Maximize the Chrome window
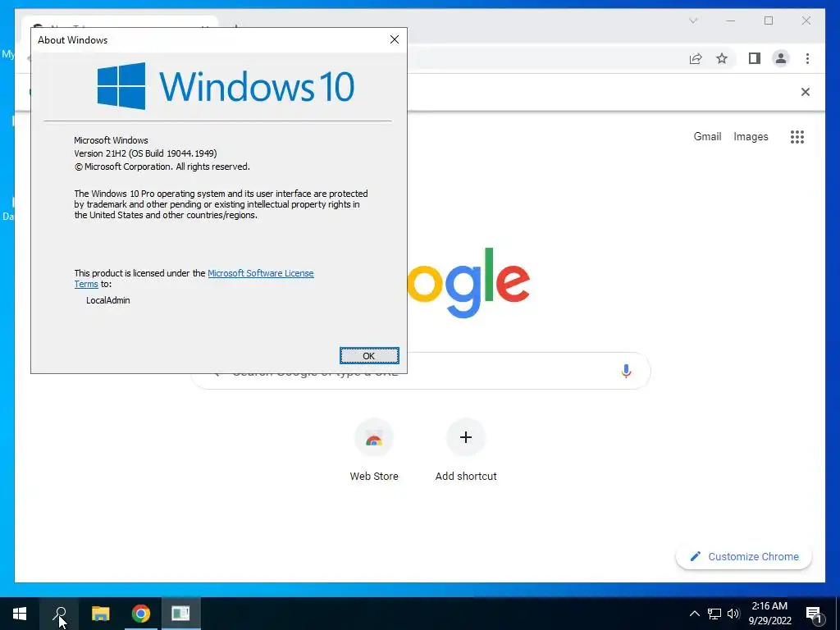 click(768, 21)
